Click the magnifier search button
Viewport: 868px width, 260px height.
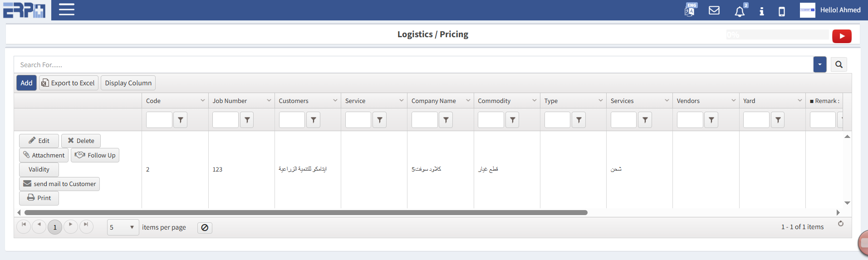click(839, 65)
